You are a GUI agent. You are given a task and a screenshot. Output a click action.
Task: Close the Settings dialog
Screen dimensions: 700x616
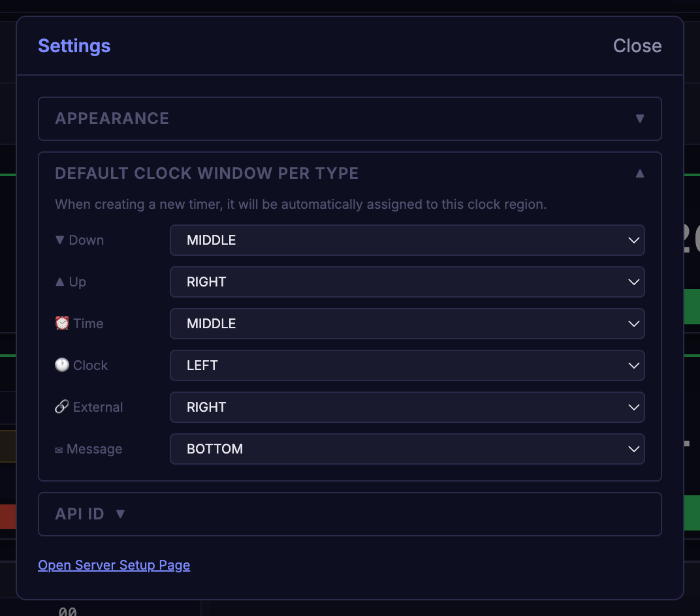pos(637,46)
